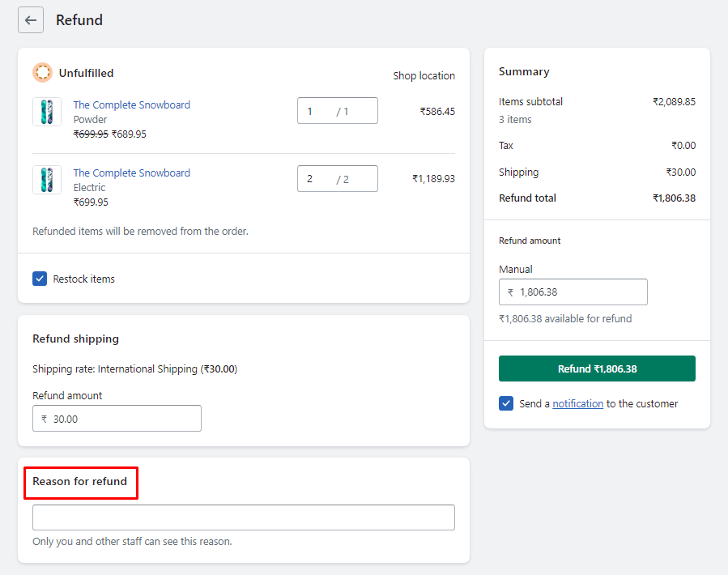Click inside the Reason for refund text box

click(x=243, y=517)
